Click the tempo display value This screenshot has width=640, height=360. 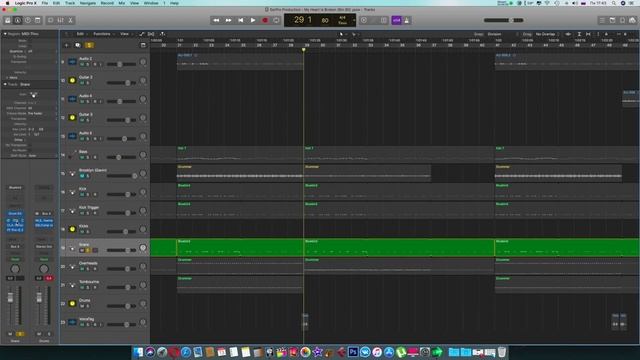(x=325, y=20)
